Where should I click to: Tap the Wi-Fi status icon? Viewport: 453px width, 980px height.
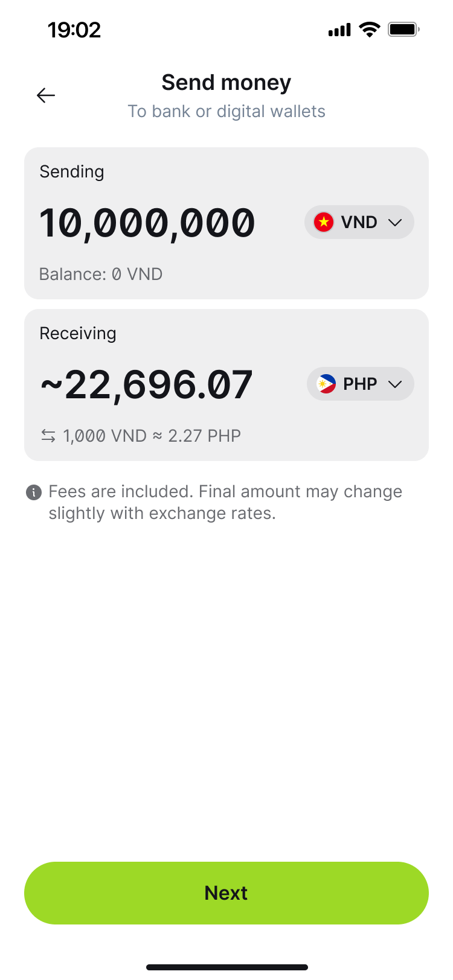[369, 29]
